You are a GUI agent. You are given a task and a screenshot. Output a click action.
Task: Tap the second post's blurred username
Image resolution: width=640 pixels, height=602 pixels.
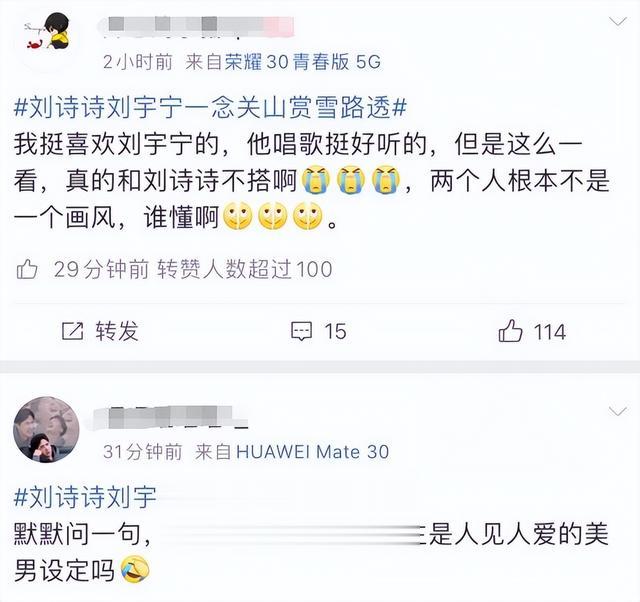point(171,417)
